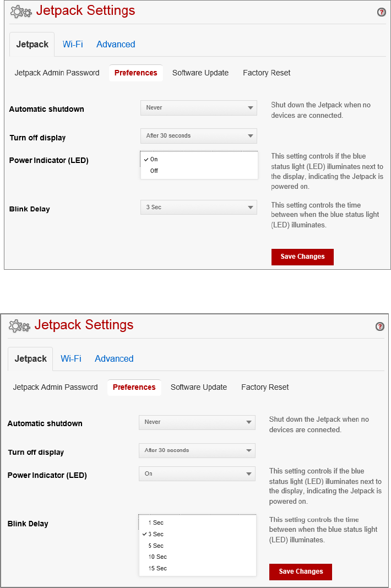Click the help icon in the lower settings panel
Viewport: 391px width, 588px height.
pyautogui.click(x=379, y=326)
